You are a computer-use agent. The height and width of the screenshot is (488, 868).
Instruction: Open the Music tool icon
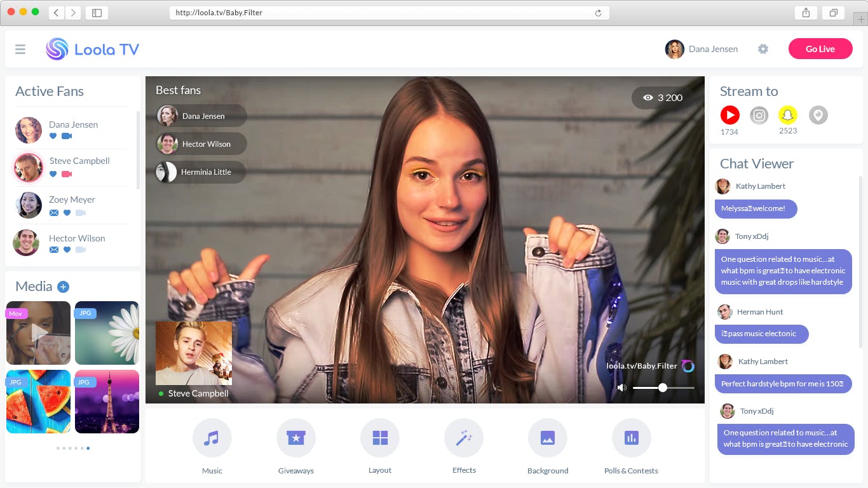tap(212, 438)
